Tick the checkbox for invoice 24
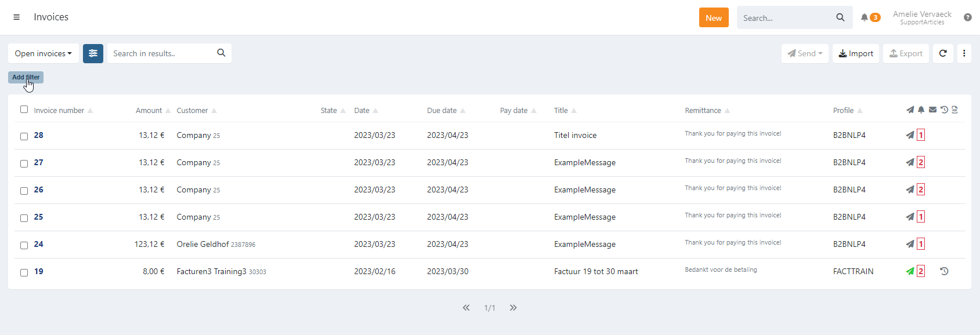Screen dimensions: 980x335 [x=24, y=245]
